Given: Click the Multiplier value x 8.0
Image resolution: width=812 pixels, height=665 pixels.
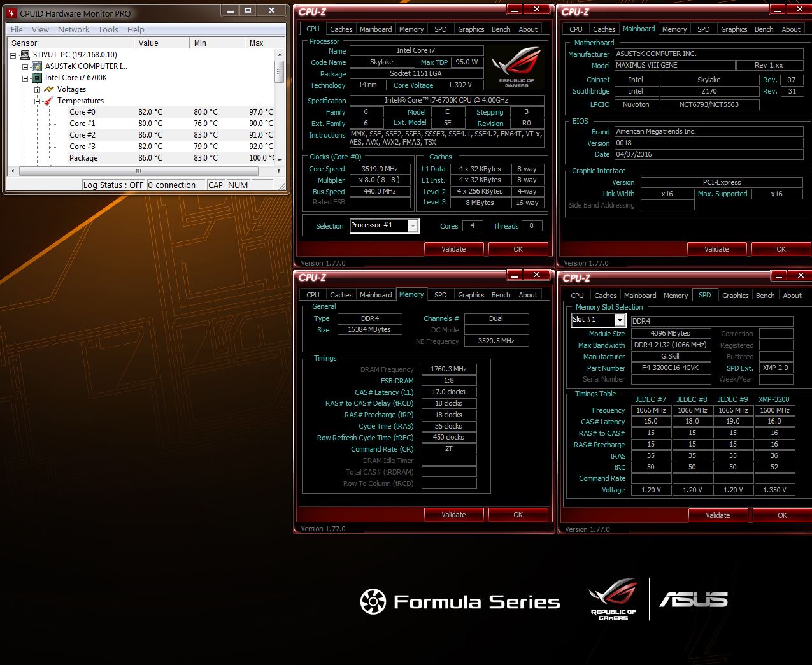Looking at the screenshot, I should point(380,180).
